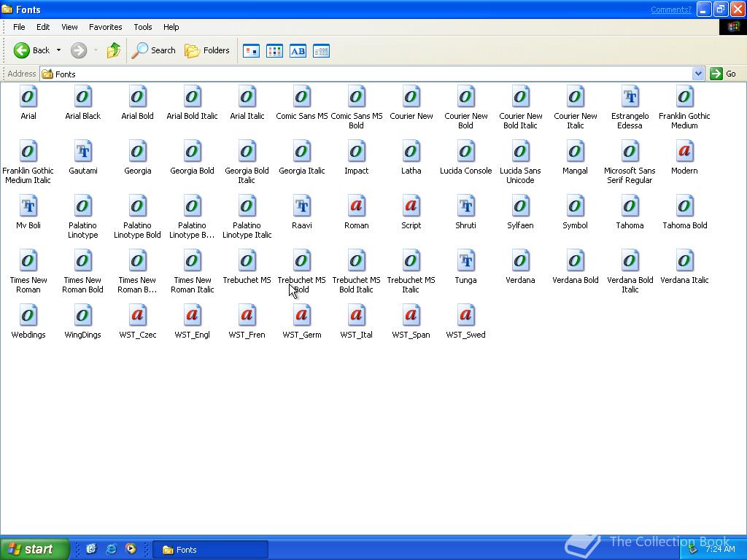Screen dimensions: 747x560
Task: Select the Modern raster font icon
Action: pyautogui.click(x=684, y=152)
